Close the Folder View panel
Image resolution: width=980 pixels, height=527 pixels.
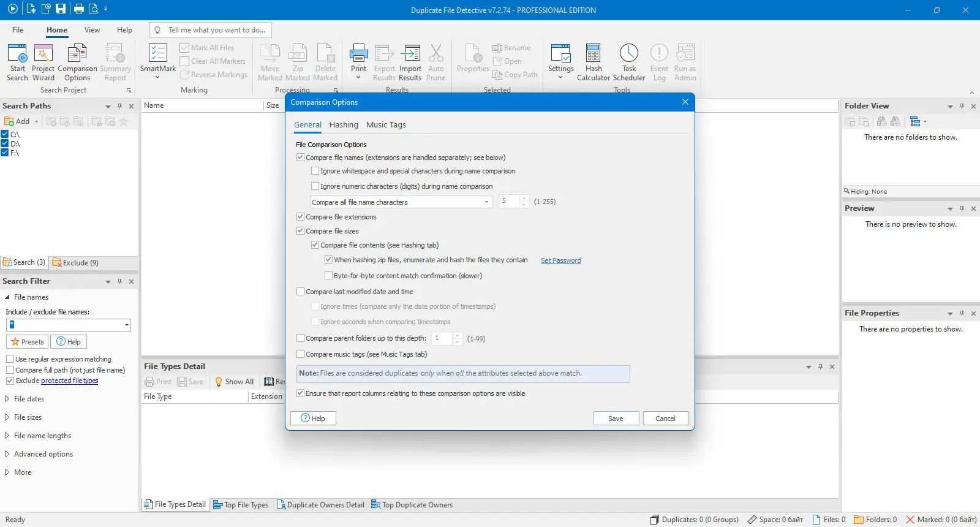tap(973, 106)
